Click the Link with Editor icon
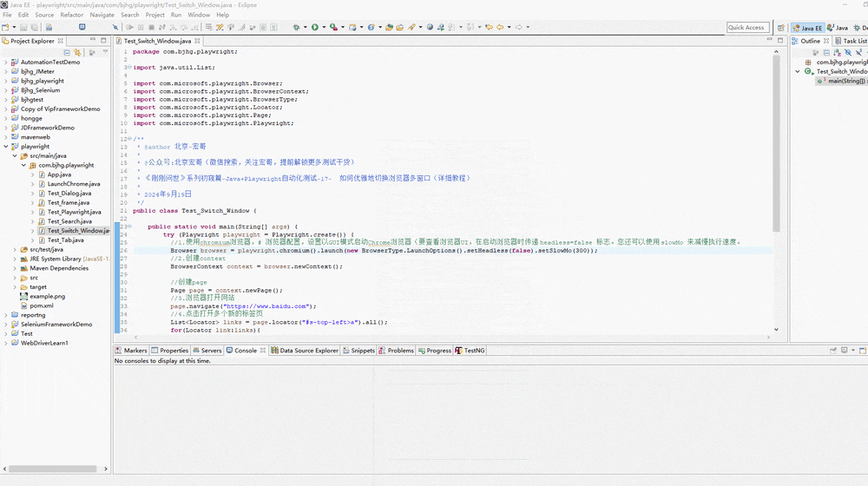Viewport: 868px width, 486px height. [77, 52]
